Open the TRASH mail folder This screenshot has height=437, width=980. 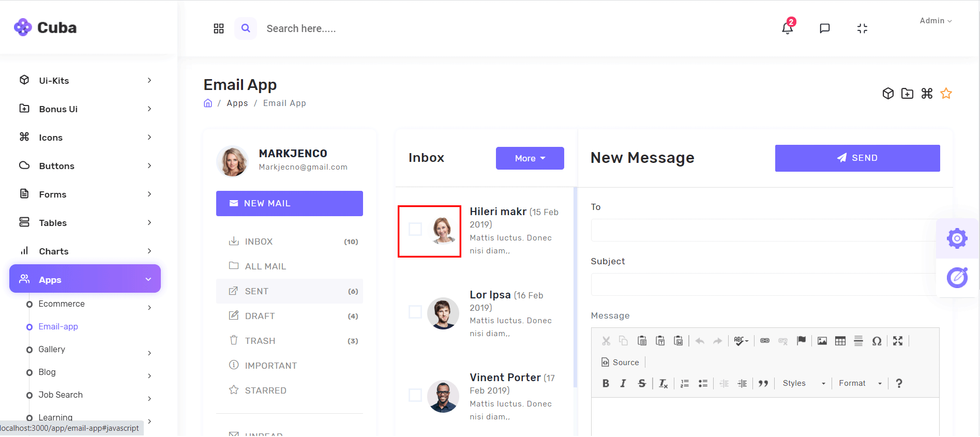pyautogui.click(x=290, y=341)
